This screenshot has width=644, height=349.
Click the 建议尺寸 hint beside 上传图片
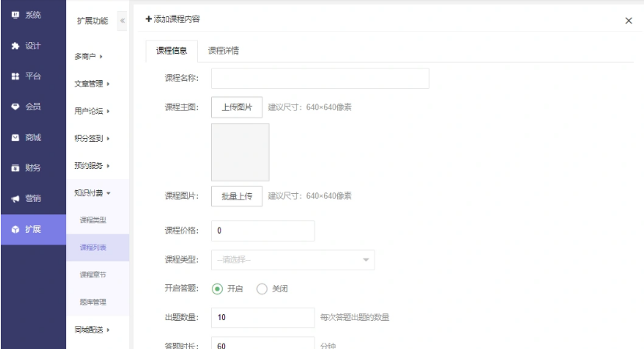pos(310,108)
